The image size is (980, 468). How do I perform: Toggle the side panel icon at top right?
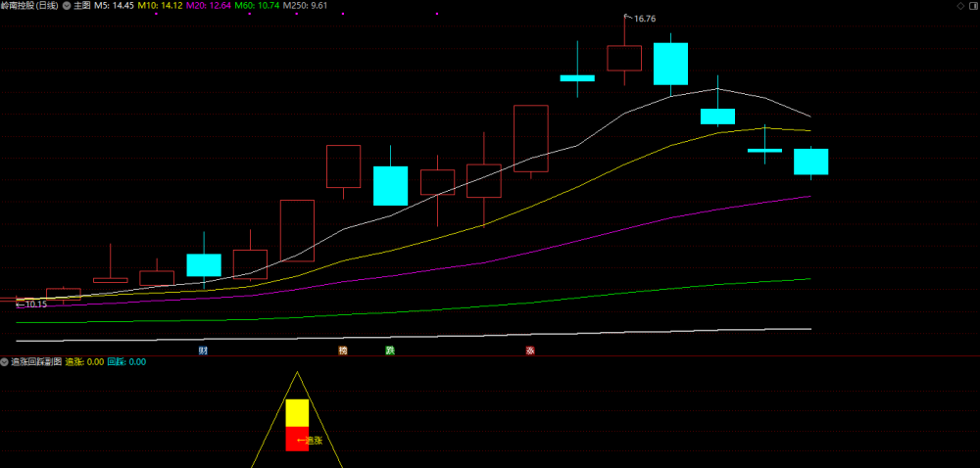point(972,6)
